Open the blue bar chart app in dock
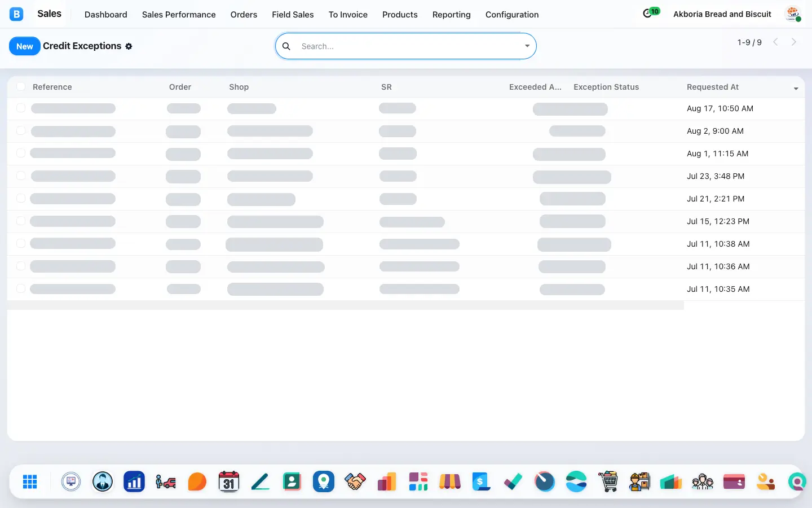812x508 pixels. pyautogui.click(x=134, y=481)
